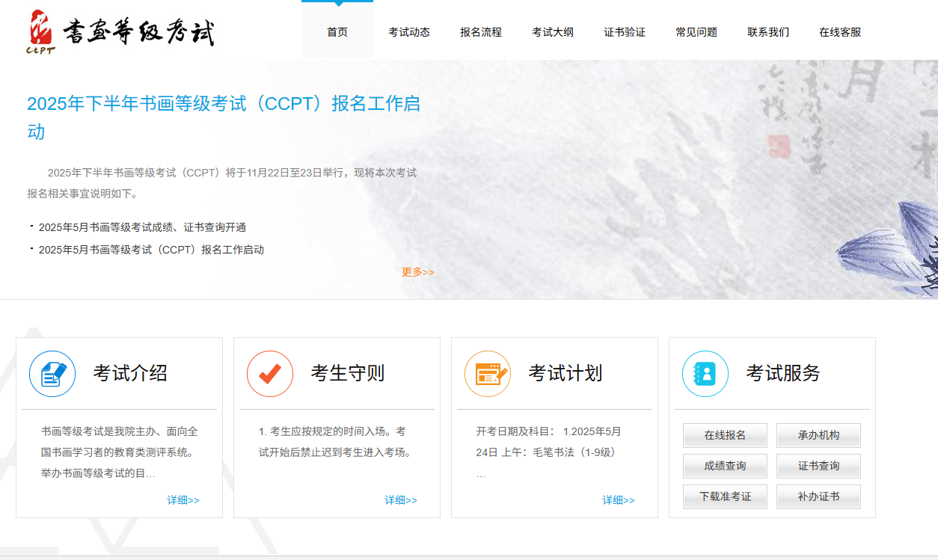
Task: Click 下载准考证 to download admission ticket
Action: pyautogui.click(x=724, y=496)
